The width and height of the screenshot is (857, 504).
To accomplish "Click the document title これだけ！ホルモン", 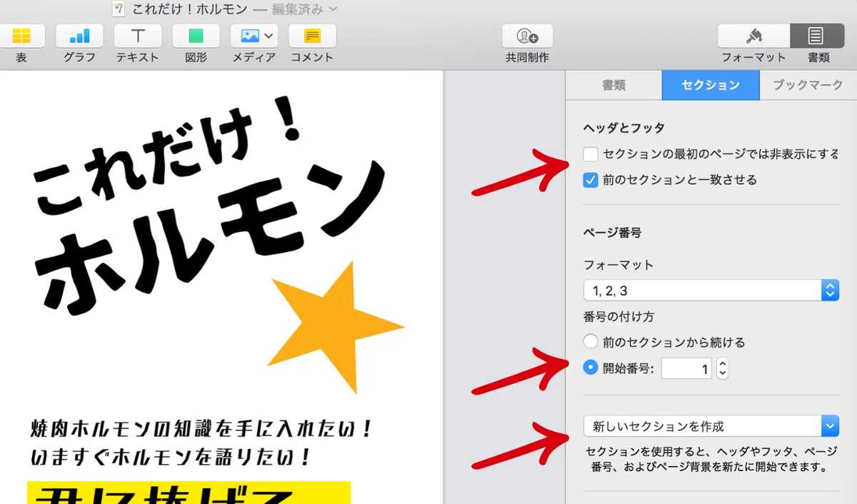I will tap(190, 9).
